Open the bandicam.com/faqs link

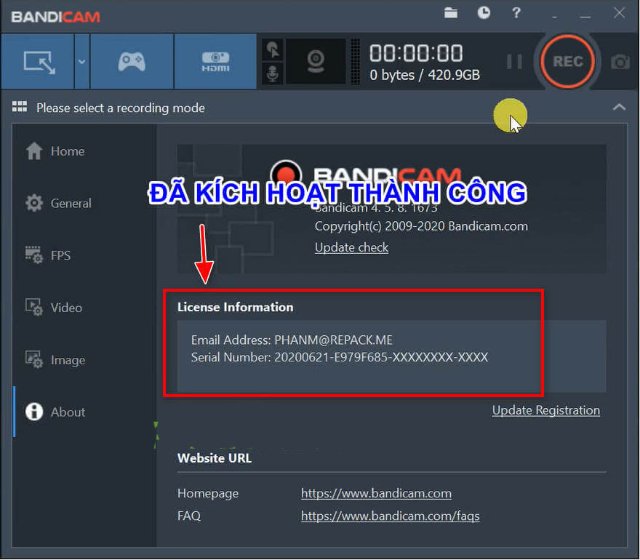(x=390, y=516)
